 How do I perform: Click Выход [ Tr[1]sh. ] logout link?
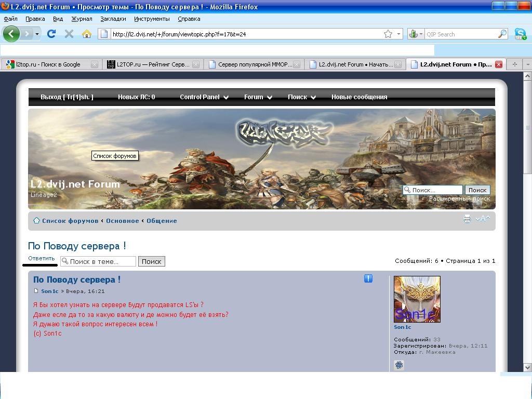[x=67, y=97]
